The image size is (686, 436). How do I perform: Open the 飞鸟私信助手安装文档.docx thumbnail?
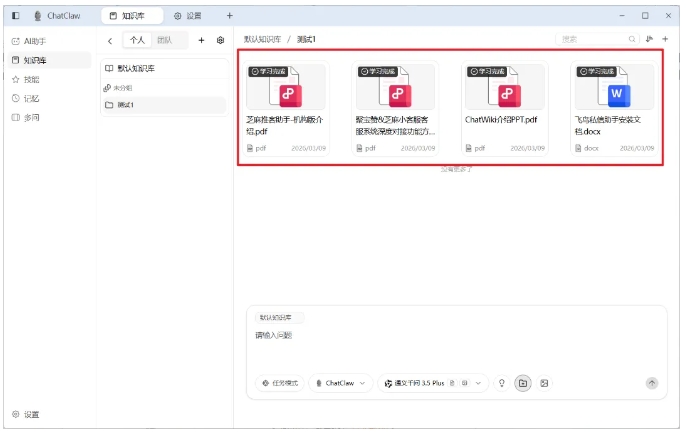click(614, 87)
